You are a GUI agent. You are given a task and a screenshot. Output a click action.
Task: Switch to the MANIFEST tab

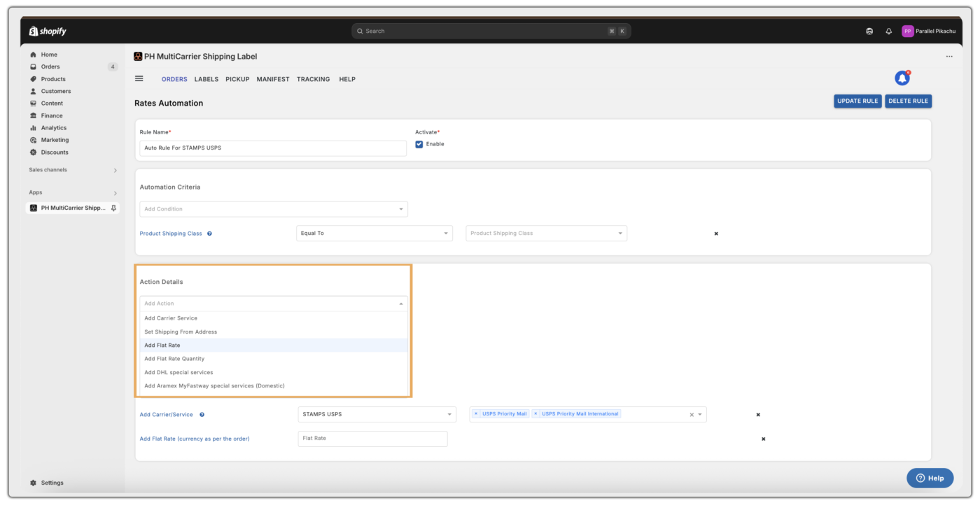[273, 79]
